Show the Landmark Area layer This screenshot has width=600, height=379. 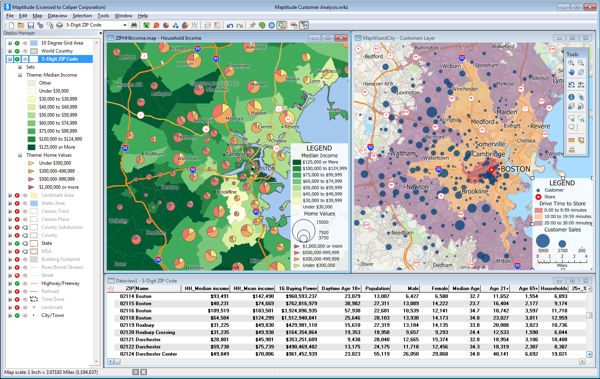coord(17,195)
